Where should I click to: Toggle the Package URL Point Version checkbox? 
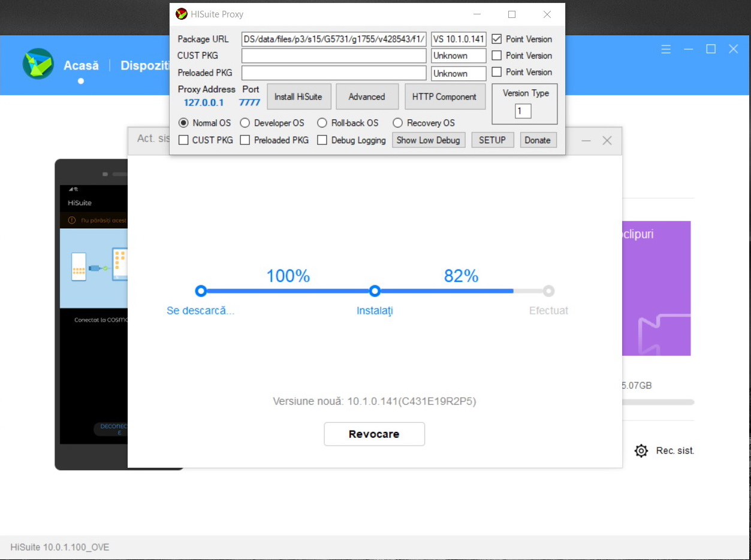click(x=496, y=39)
